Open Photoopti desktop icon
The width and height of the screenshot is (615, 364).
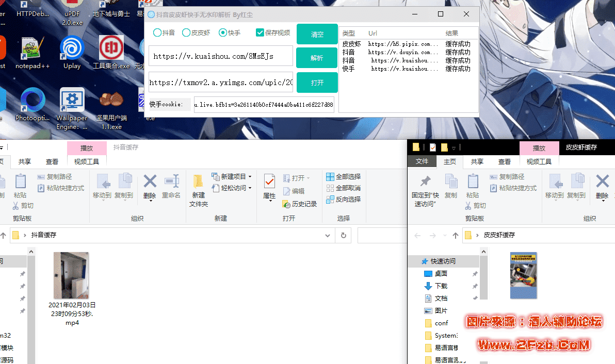(x=33, y=105)
